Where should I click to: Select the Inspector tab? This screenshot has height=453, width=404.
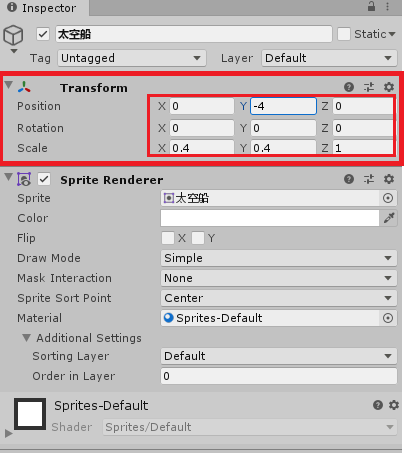pyautogui.click(x=43, y=8)
